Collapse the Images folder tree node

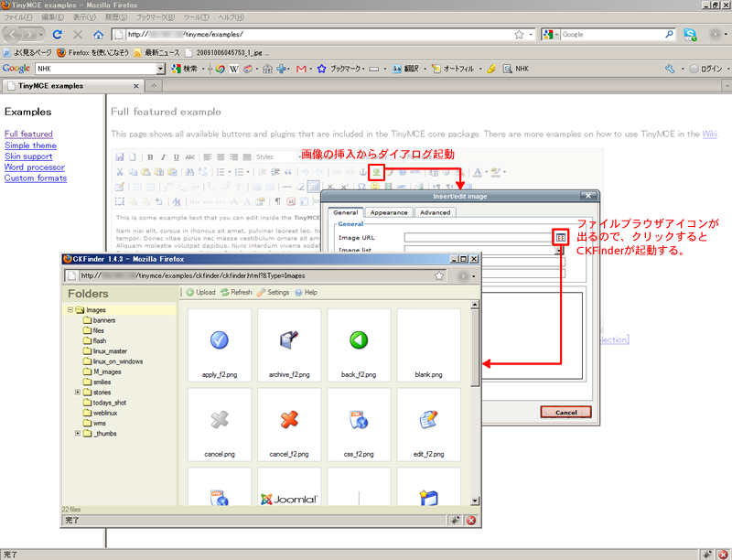coord(70,309)
